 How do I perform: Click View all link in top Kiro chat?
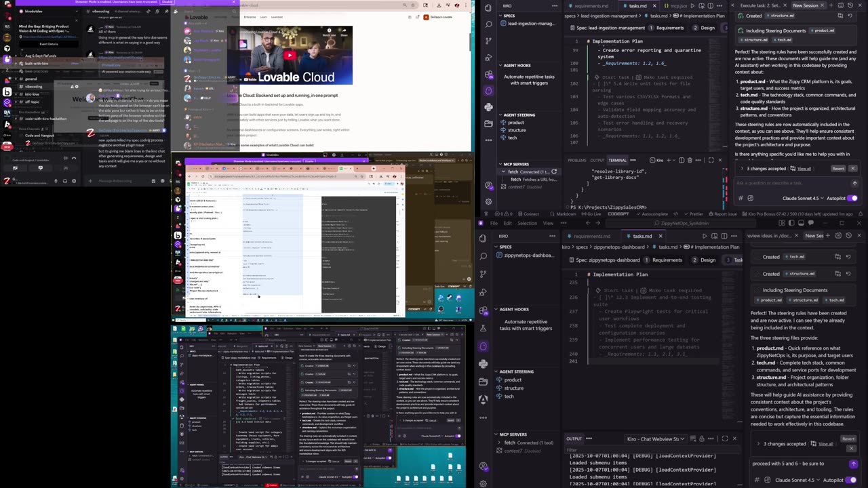(x=804, y=168)
